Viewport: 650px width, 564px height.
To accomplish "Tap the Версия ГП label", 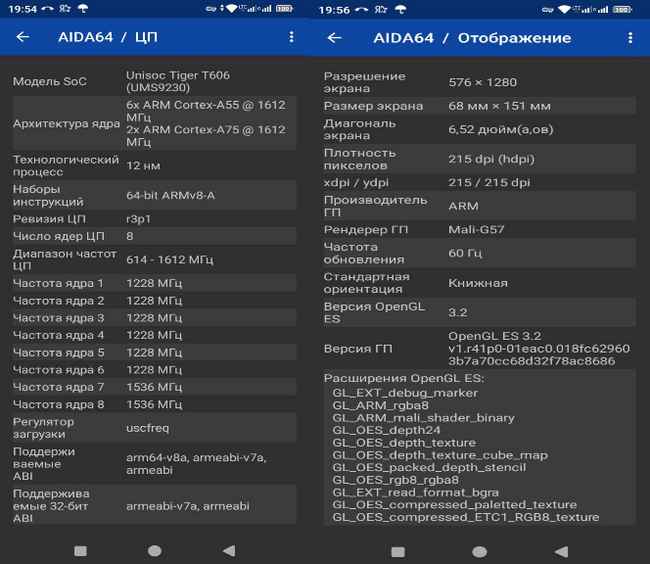I will [x=358, y=349].
